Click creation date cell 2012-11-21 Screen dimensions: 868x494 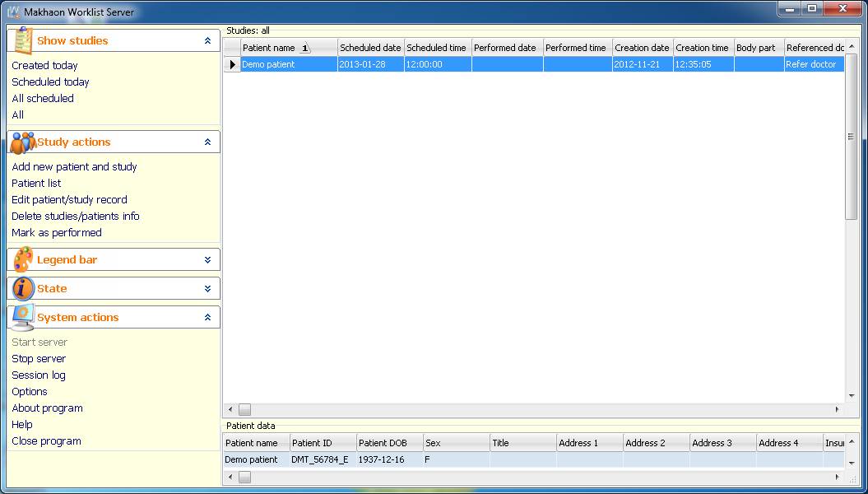coord(643,64)
